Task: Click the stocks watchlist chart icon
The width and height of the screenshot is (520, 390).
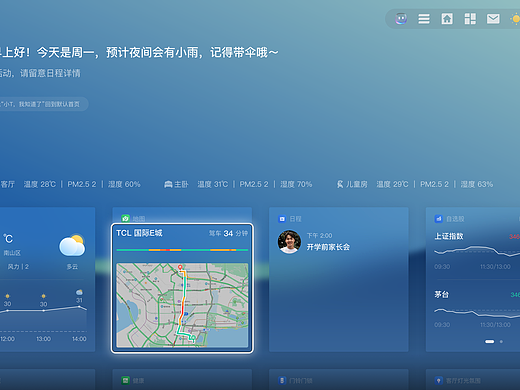Action: pyautogui.click(x=439, y=219)
